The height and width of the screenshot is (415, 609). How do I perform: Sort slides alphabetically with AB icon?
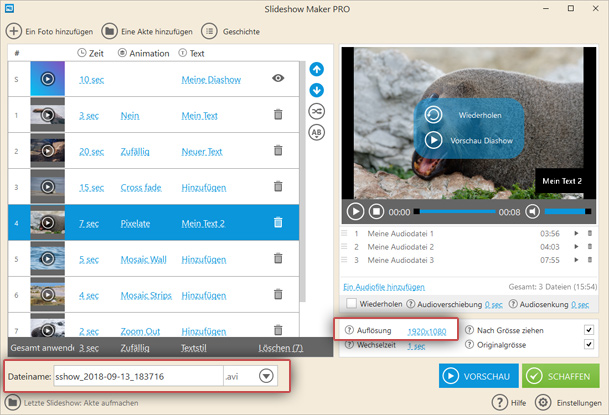coord(317,132)
